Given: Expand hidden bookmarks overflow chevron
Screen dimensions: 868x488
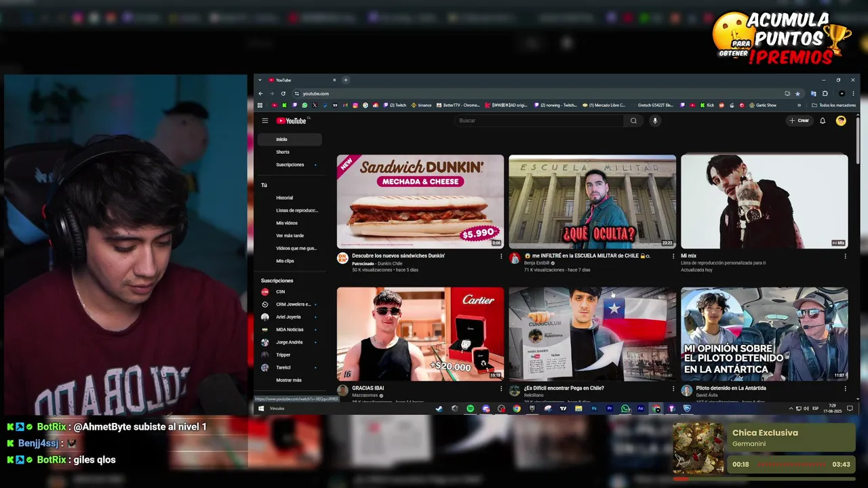Looking at the screenshot, I should 799,105.
